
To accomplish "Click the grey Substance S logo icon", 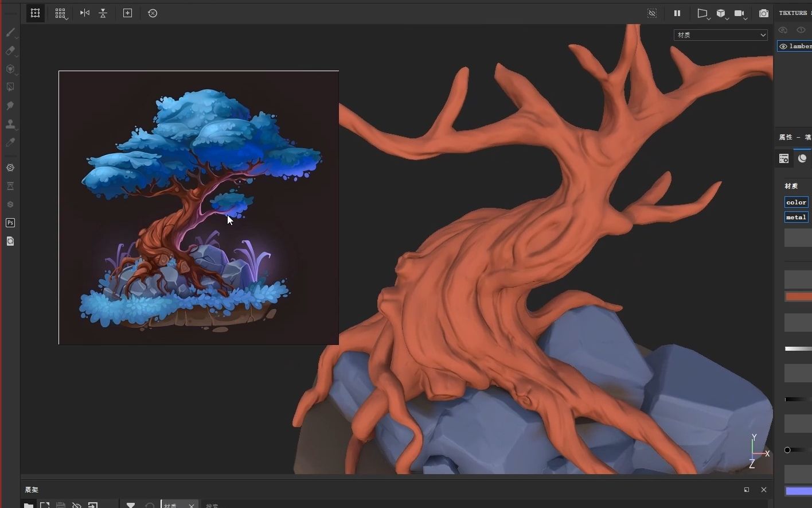I will [x=10, y=204].
